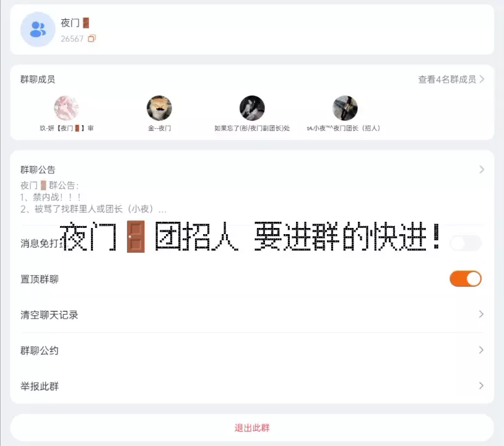This screenshot has height=446, width=504.
Task: Open the 群聊公告 announcement text
Action: pyautogui.click(x=93, y=197)
